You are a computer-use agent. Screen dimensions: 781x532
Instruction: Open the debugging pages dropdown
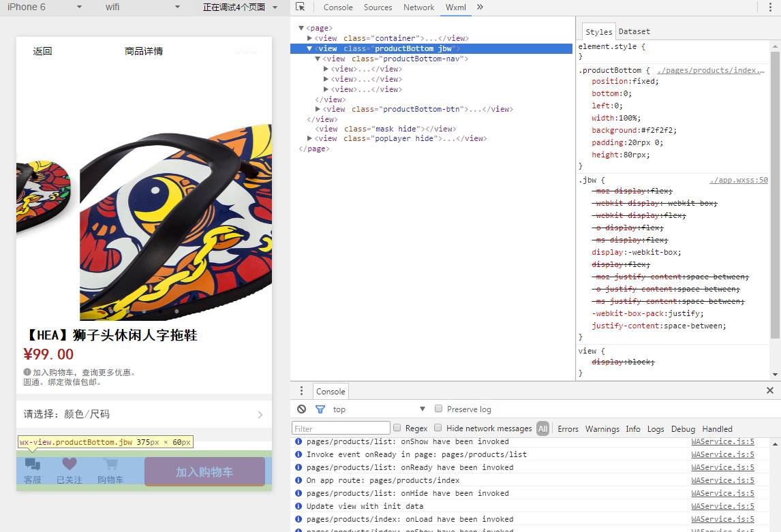pyautogui.click(x=240, y=7)
